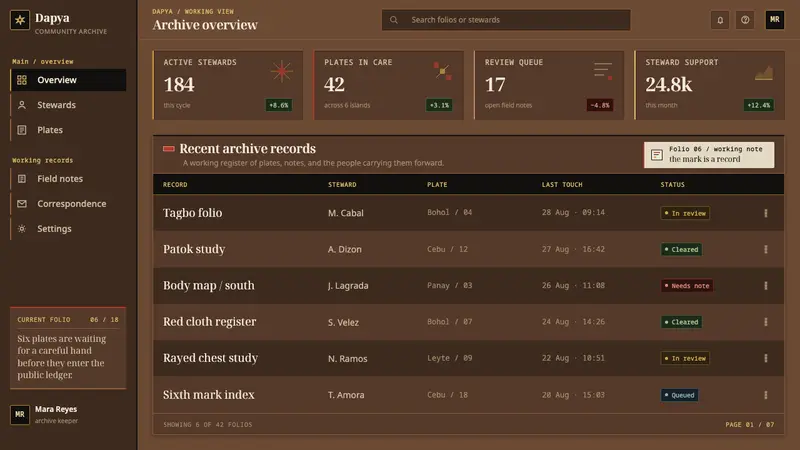Screen dimensions: 800x450
Task: Click the Page 01 / 07 indicator
Action: pos(749,424)
